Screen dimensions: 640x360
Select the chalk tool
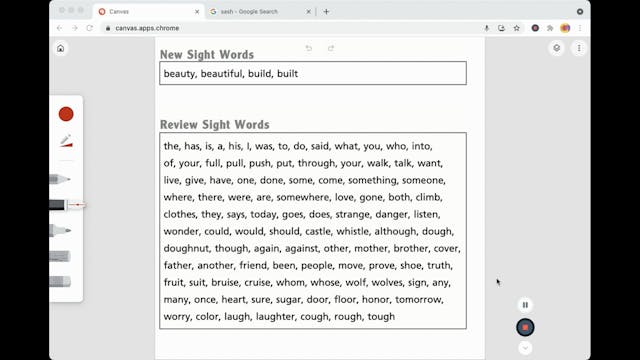point(60,256)
